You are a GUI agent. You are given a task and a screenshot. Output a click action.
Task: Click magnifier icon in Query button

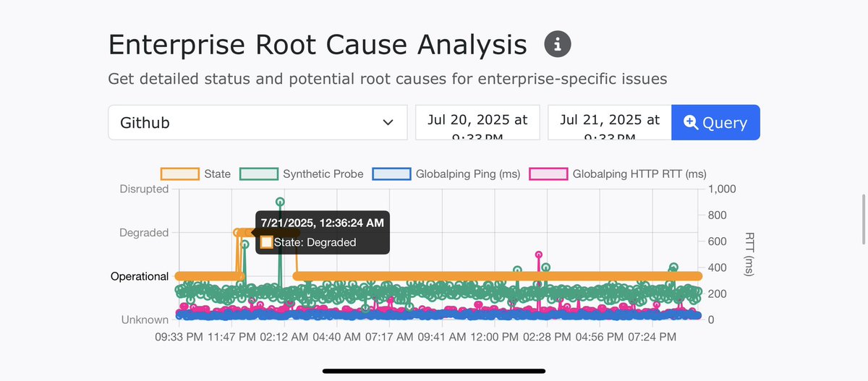click(691, 123)
